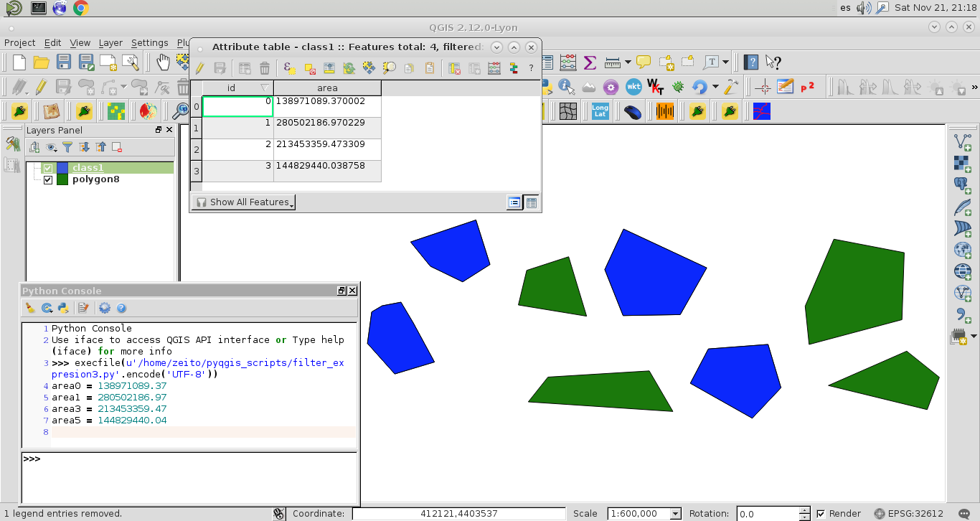Open a project with the folder icon

pos(41,62)
